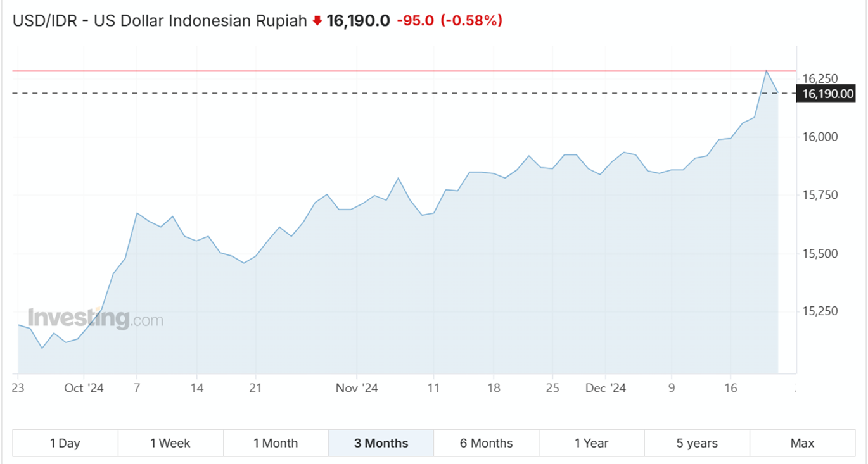Click the Investing.com watermark logo
This screenshot has width=868, height=464.
[95, 318]
